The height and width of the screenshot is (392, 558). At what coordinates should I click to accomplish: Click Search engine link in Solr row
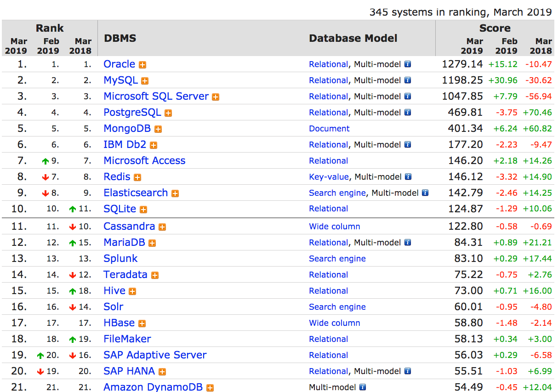pos(337,307)
